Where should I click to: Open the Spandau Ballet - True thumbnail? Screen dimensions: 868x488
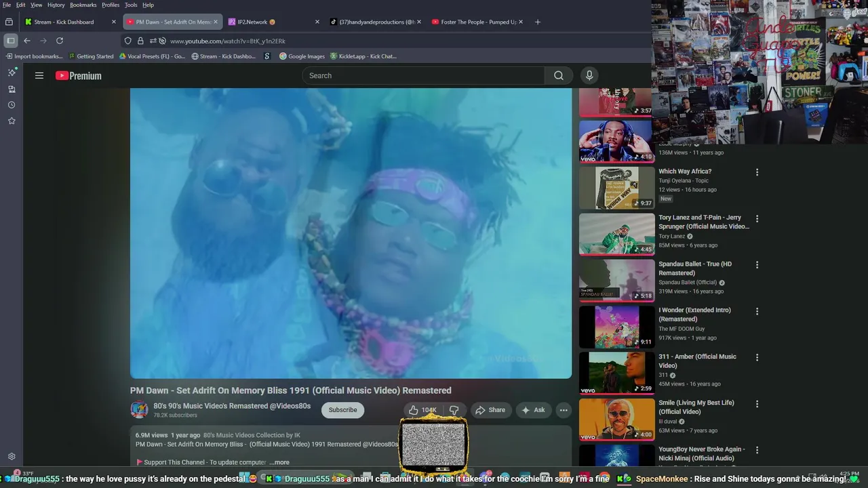[x=616, y=280]
